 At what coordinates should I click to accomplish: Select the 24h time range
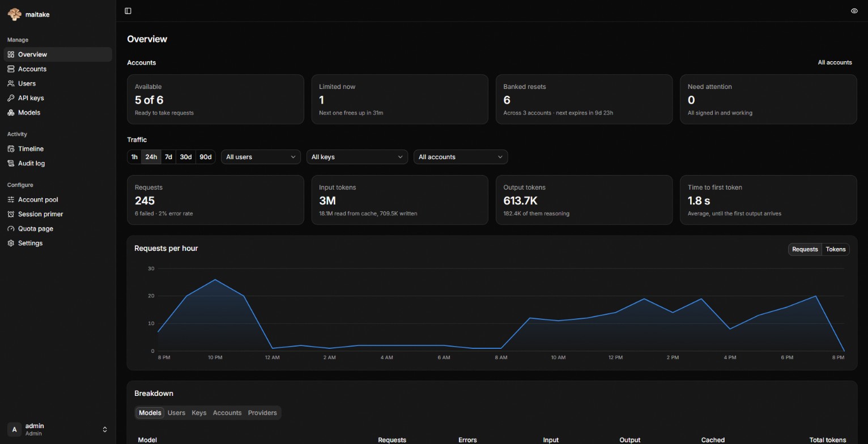pyautogui.click(x=151, y=157)
